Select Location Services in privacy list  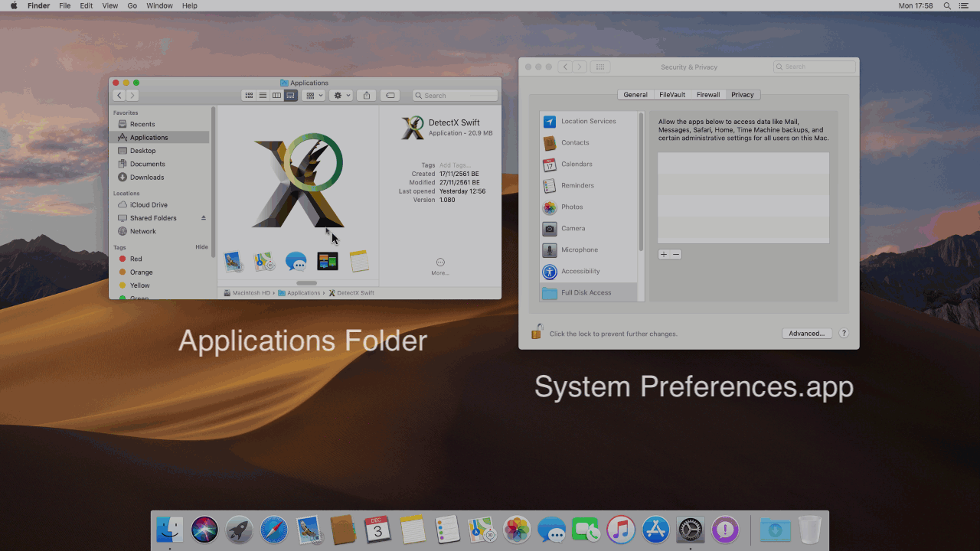tap(589, 122)
